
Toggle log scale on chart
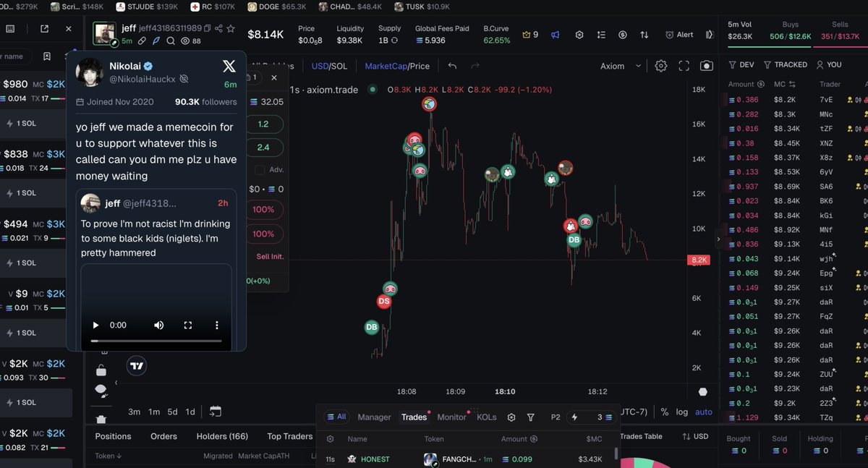pos(682,412)
